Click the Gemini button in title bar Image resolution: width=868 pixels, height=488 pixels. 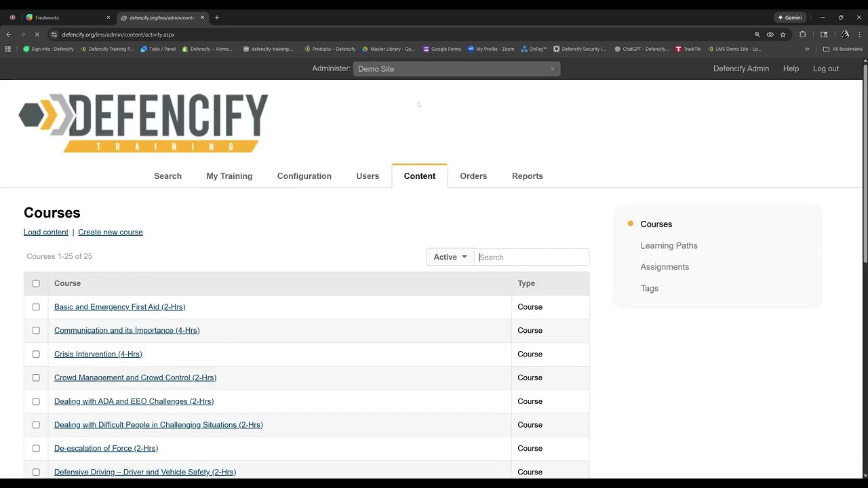coord(790,18)
